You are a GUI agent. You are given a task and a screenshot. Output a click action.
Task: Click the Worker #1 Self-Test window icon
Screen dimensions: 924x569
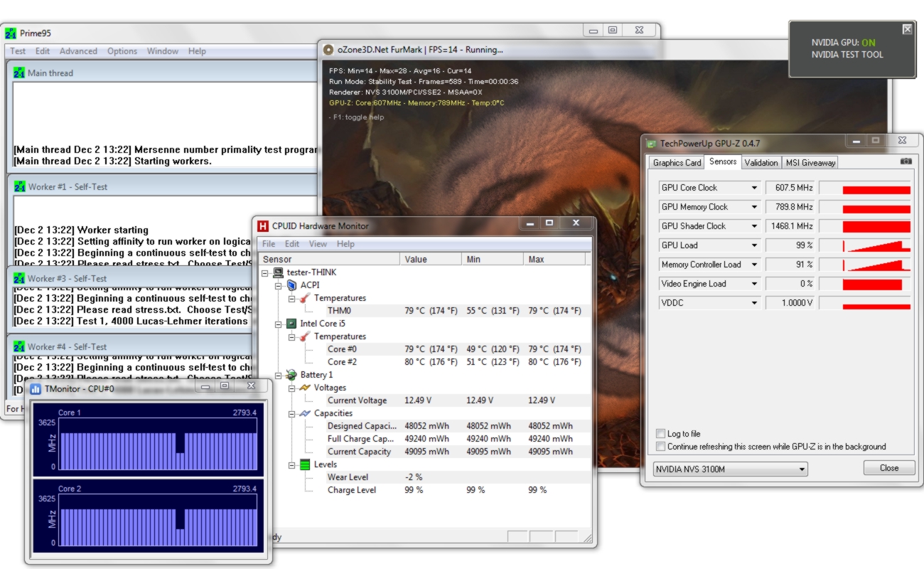coord(19,186)
